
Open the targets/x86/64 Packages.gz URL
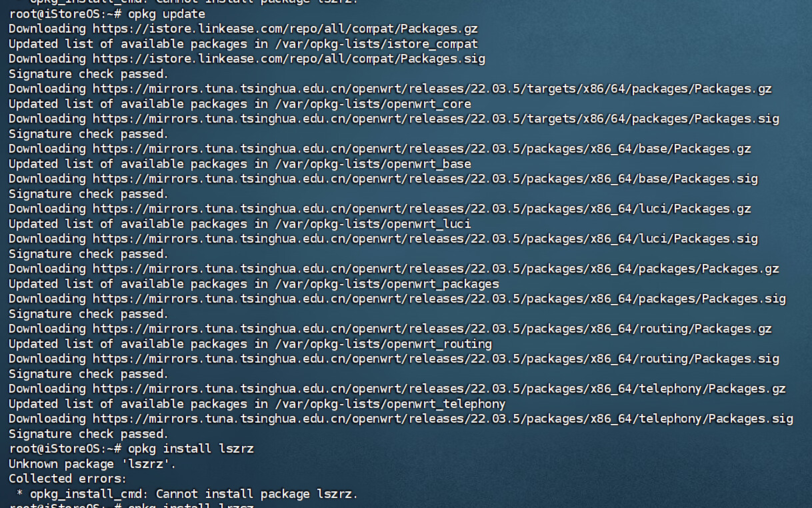tap(432, 89)
